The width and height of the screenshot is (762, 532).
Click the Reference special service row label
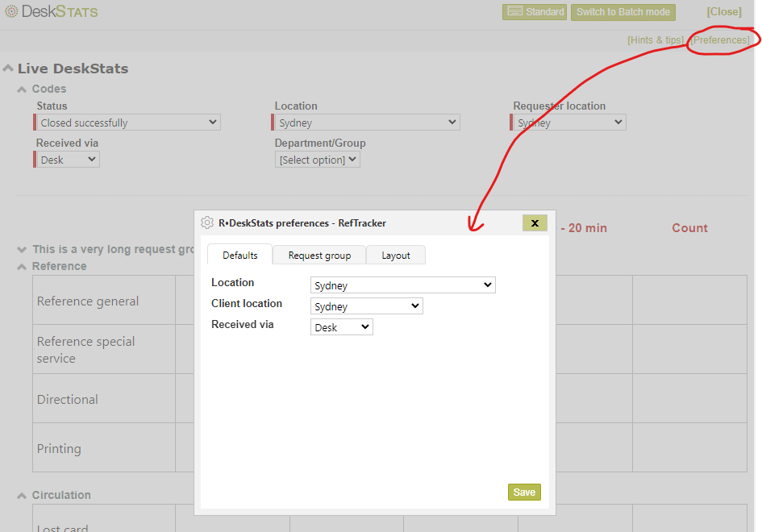(86, 350)
